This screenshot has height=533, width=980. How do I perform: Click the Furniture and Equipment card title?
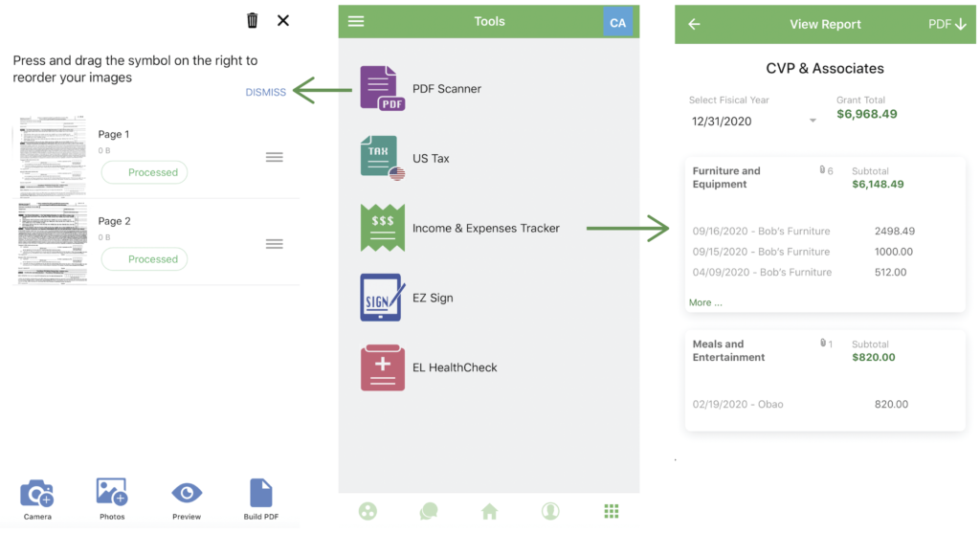point(726,177)
